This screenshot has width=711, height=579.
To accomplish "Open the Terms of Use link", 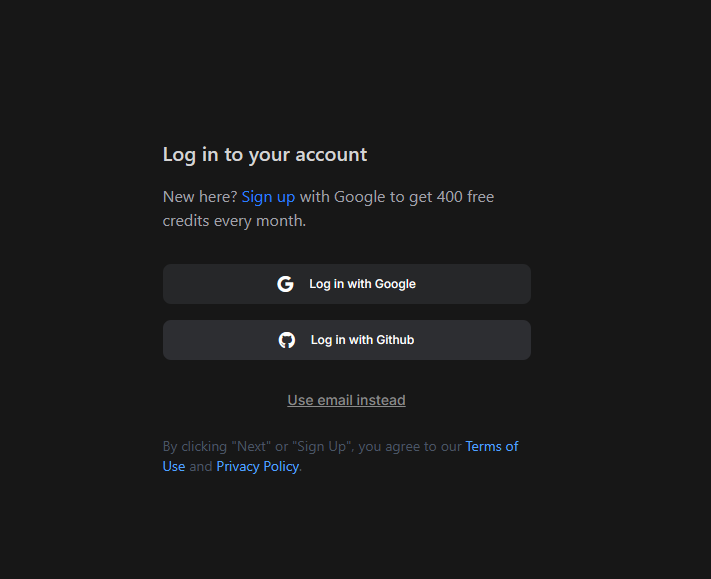I will coord(491,446).
